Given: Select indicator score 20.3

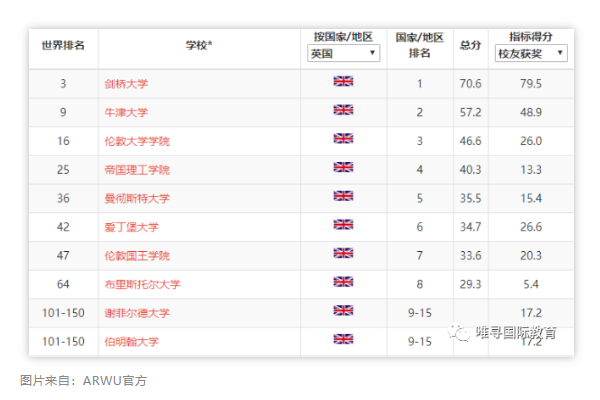Looking at the screenshot, I should click(x=531, y=256).
